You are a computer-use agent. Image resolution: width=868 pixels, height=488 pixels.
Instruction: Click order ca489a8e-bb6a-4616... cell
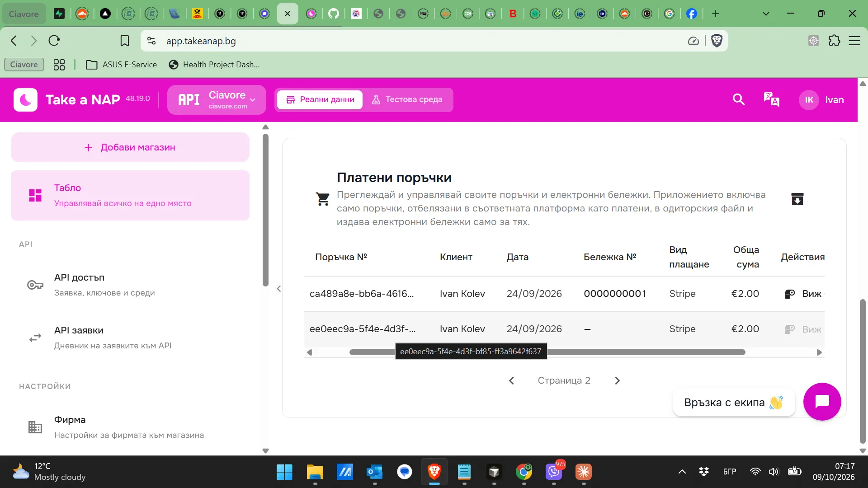tap(362, 294)
